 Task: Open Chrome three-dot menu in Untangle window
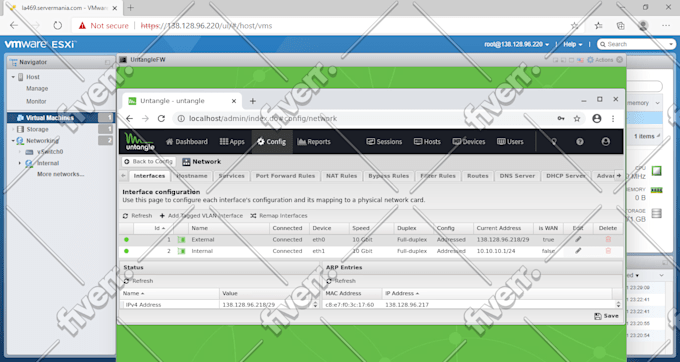[613, 118]
